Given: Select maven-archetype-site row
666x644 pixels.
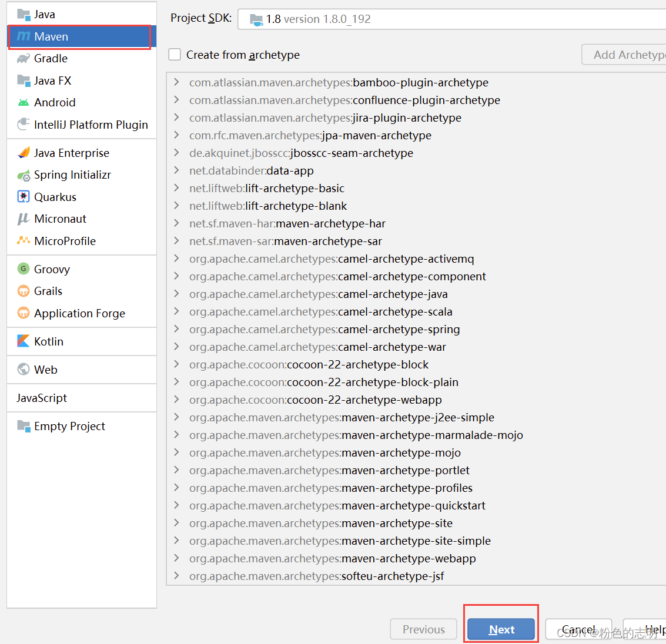Looking at the screenshot, I should pyautogui.click(x=416, y=523).
